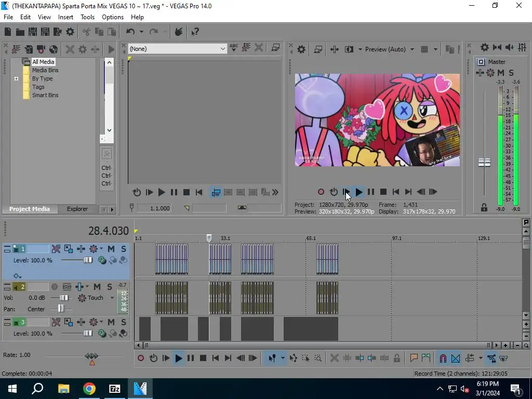Screen dimensions: 532x399
Task: Click the What's This help icon
Action: pos(195,32)
